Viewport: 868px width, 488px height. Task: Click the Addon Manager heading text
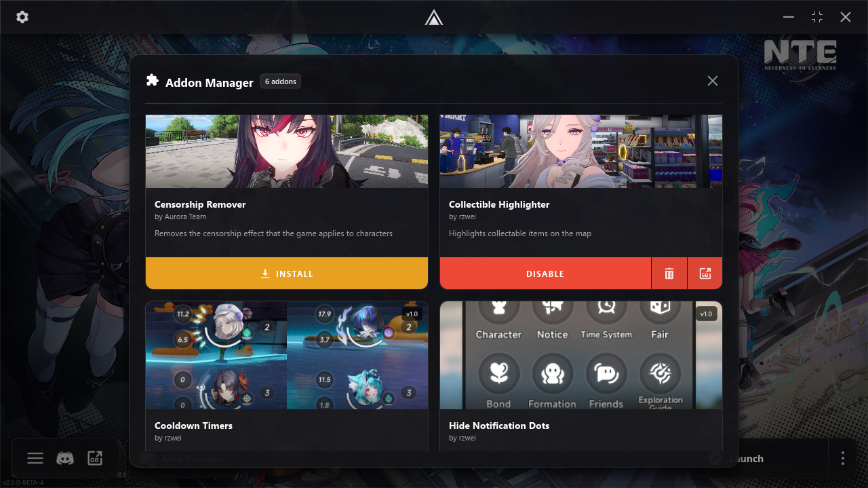pyautogui.click(x=210, y=82)
